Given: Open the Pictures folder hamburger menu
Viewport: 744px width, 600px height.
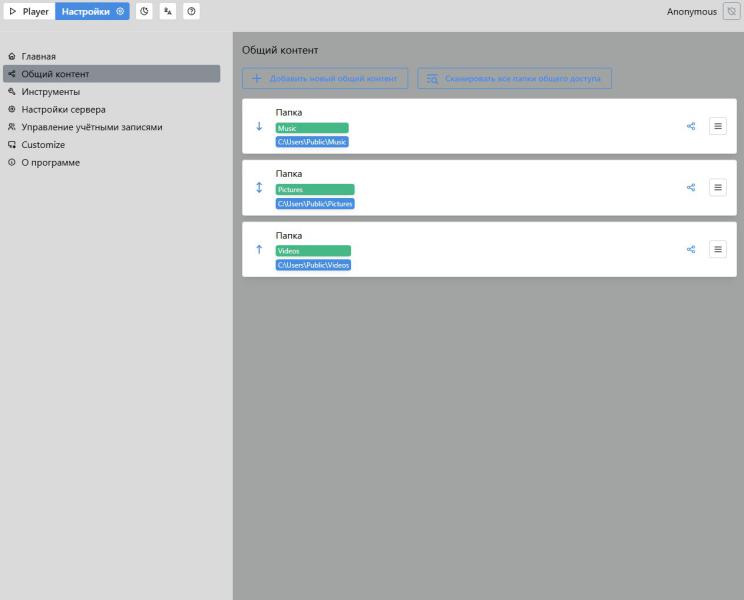Looking at the screenshot, I should (718, 188).
